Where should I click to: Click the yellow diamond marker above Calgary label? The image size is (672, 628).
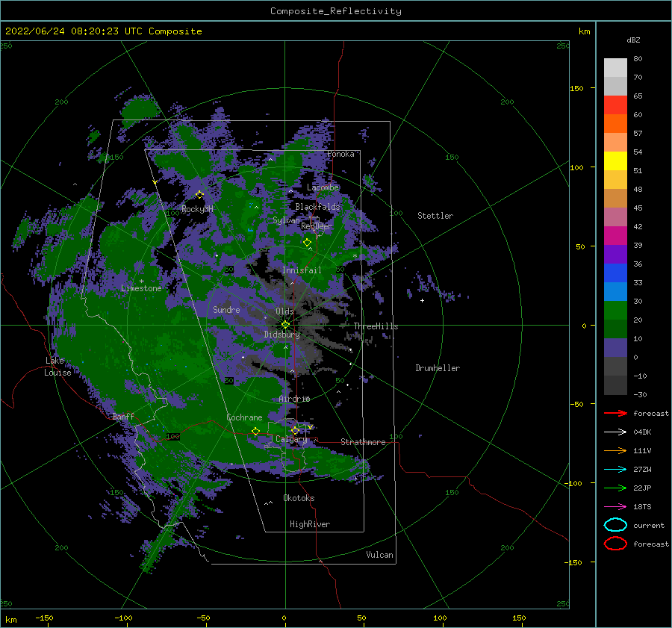[295, 430]
